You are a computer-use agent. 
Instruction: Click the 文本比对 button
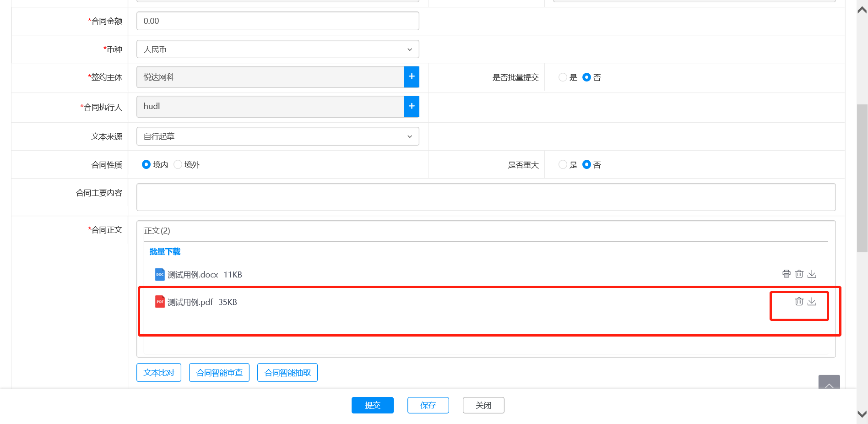(x=159, y=373)
